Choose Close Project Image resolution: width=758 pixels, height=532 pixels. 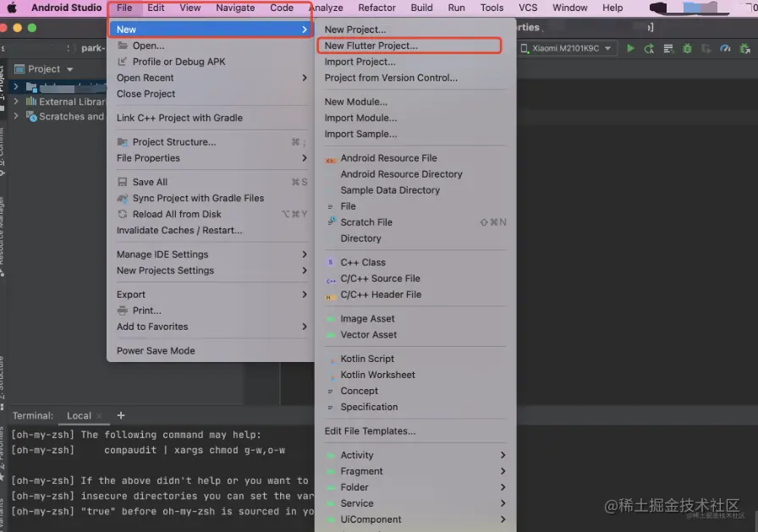click(x=211, y=94)
